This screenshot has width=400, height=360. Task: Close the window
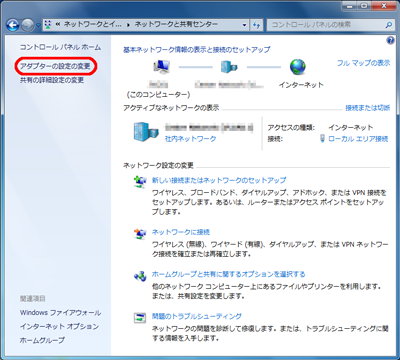click(384, 5)
